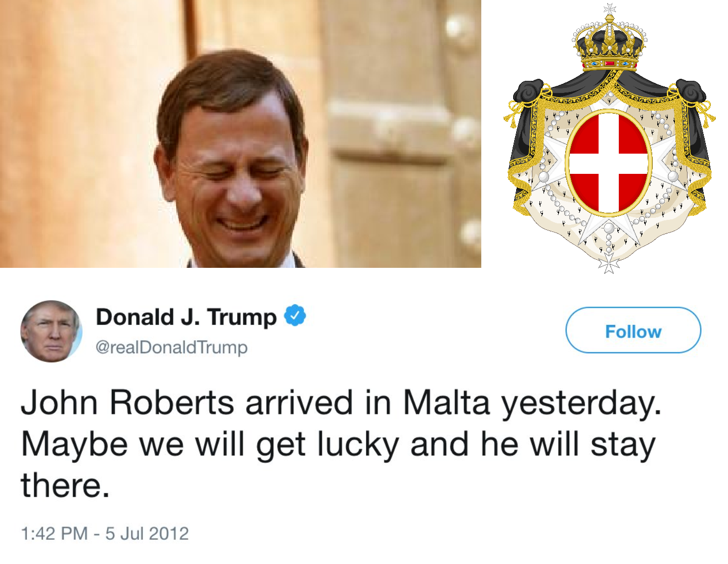
Task: Open the @realDonaldTrump handle link
Action: [171, 347]
